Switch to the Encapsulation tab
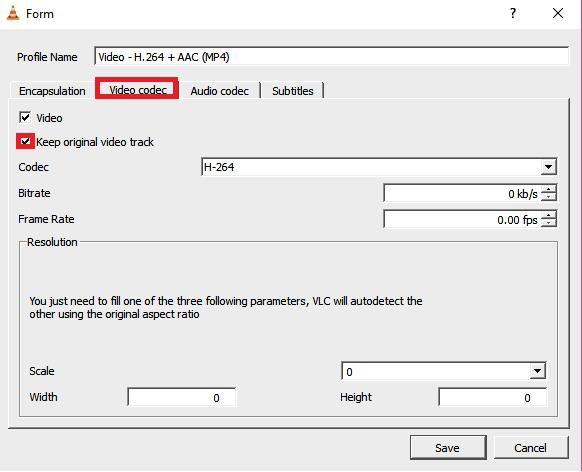 pyautogui.click(x=52, y=91)
